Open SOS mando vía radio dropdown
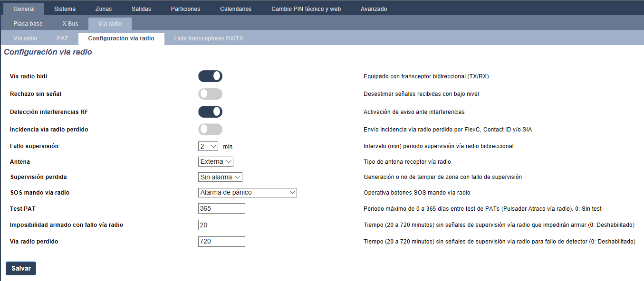The image size is (644, 281). tap(248, 193)
